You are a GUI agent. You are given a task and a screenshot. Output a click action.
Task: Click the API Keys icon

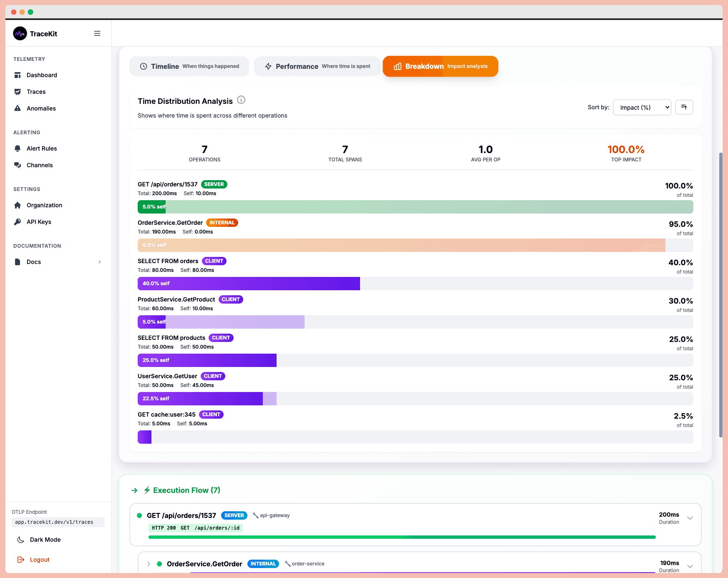18,222
